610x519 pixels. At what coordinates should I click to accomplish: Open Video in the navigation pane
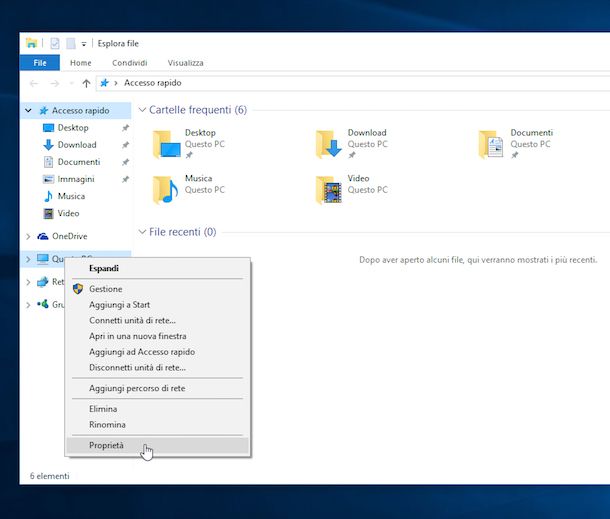[x=68, y=213]
